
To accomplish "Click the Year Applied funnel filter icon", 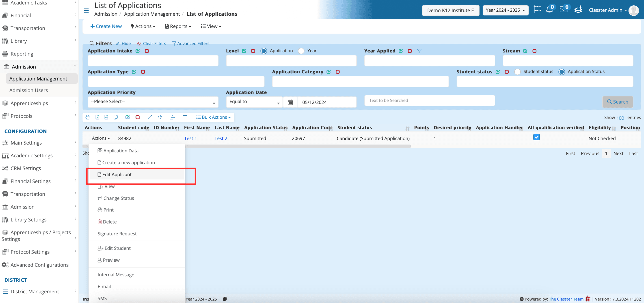I will tap(419, 51).
